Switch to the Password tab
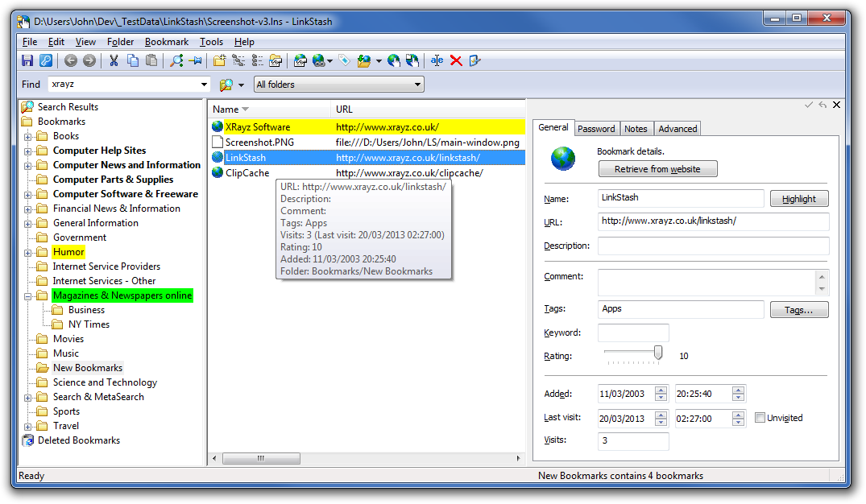 596,129
